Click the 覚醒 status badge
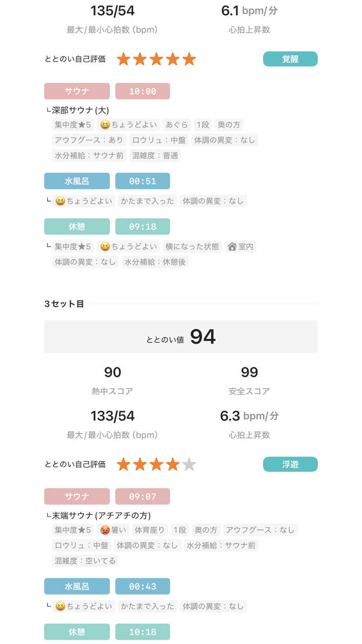 coord(290,59)
